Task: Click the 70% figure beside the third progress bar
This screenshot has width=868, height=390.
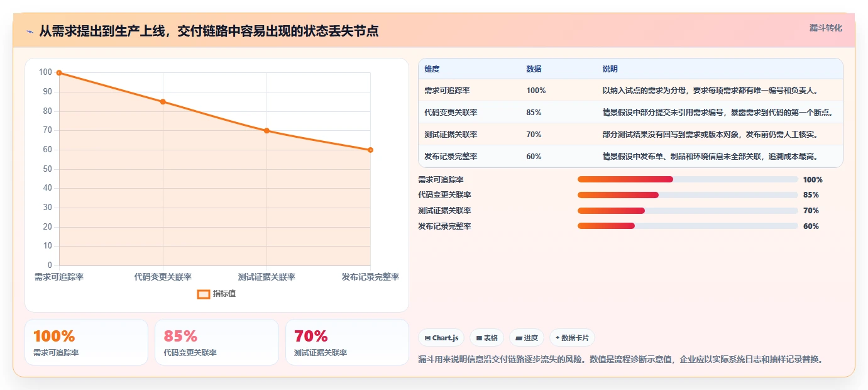Action: tap(811, 211)
